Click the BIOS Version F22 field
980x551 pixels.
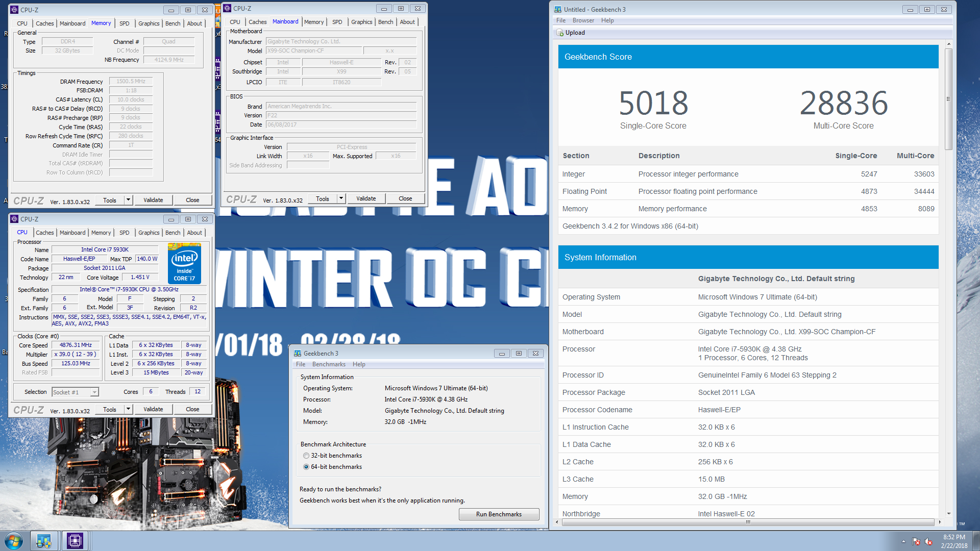point(341,115)
